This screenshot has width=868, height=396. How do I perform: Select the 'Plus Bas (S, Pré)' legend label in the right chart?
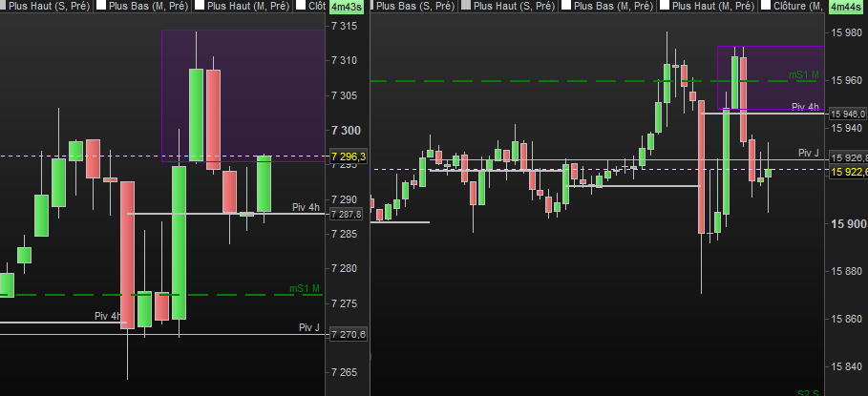click(x=414, y=6)
